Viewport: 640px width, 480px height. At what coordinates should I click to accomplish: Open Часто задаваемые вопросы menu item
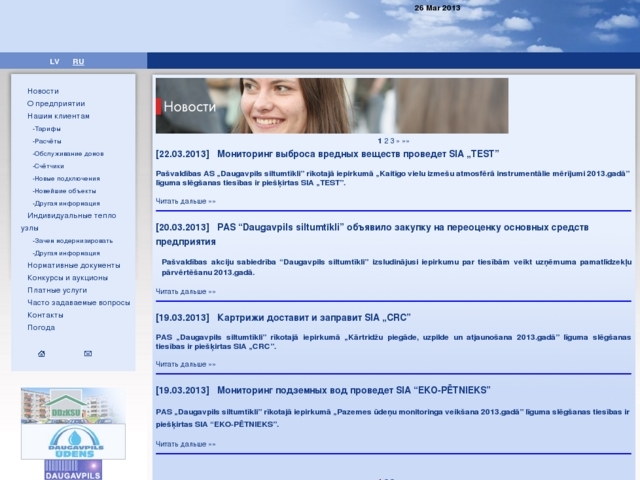78,302
